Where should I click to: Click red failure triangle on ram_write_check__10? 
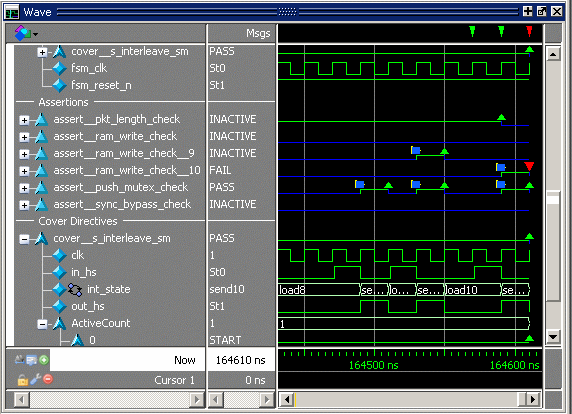(529, 166)
